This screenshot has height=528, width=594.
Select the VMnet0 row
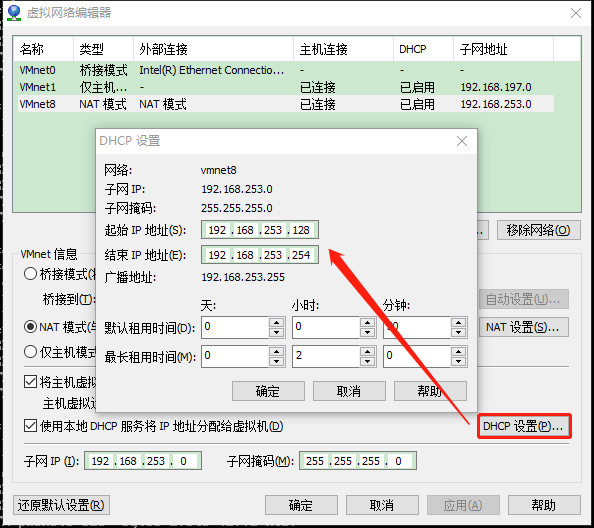click(286, 70)
